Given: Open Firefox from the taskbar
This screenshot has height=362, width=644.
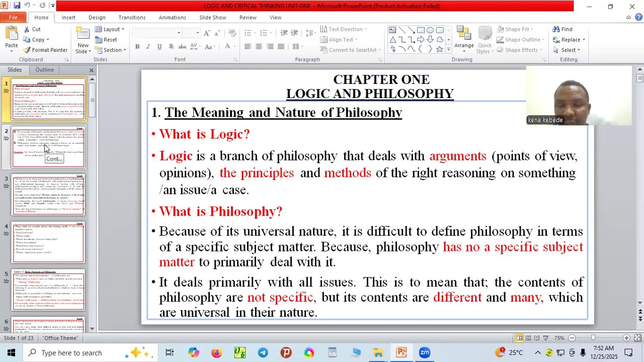Looking at the screenshot, I should tap(217, 352).
